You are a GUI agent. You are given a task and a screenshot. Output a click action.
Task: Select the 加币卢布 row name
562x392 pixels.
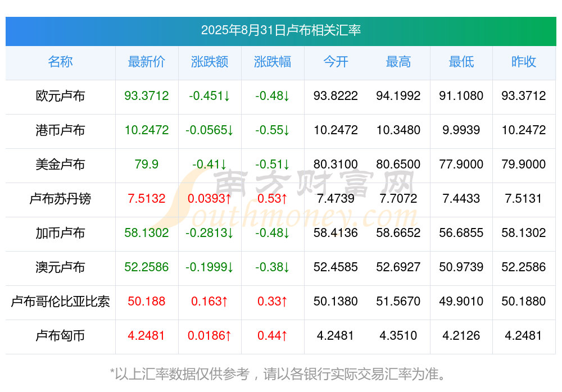click(60, 233)
